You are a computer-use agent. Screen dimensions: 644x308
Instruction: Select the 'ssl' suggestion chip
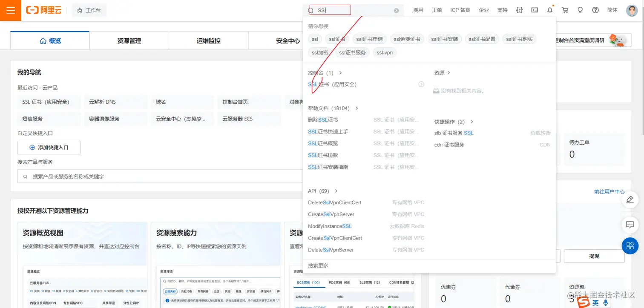pyautogui.click(x=315, y=39)
